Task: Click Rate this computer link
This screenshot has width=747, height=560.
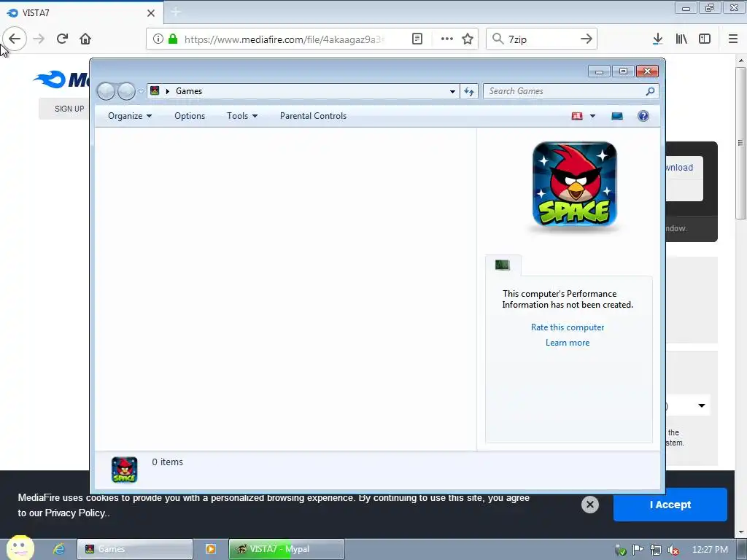Action: coord(568,327)
